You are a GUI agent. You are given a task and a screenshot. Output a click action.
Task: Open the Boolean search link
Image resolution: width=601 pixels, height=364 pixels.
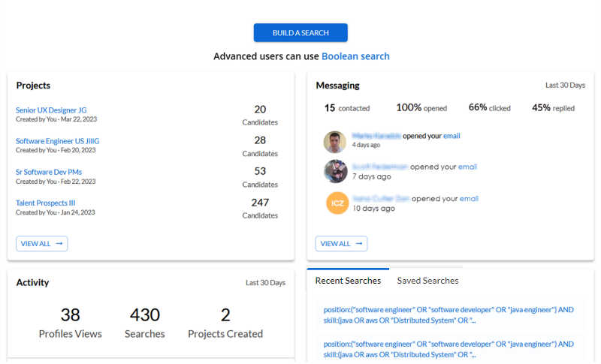click(x=355, y=56)
